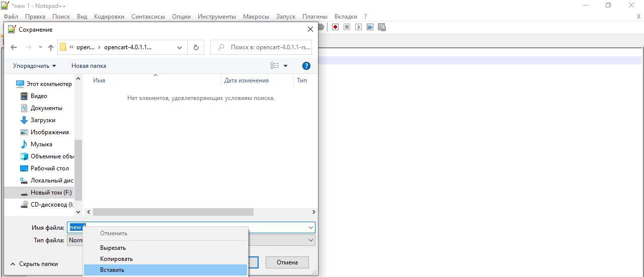
Task: Choose Вставить from the context menu
Action: [112, 270]
